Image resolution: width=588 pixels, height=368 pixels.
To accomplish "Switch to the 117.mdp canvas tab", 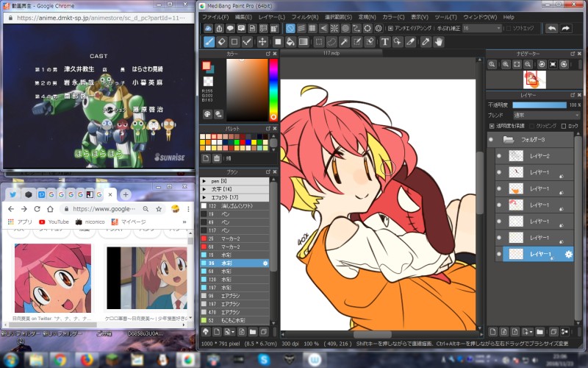I will (x=331, y=53).
